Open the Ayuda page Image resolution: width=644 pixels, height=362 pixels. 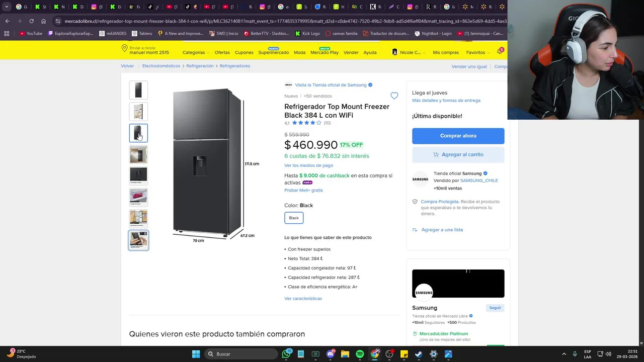370,52
